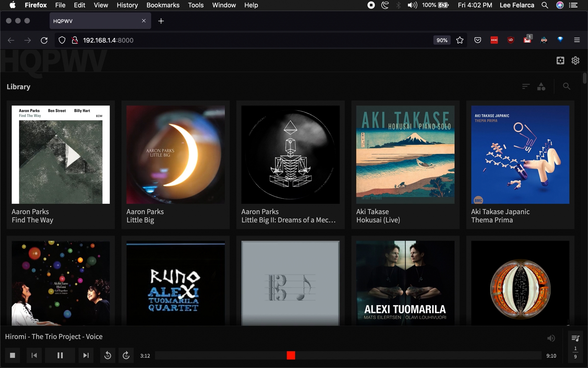Open the Pocket save icon
The height and width of the screenshot is (368, 588).
tap(478, 40)
